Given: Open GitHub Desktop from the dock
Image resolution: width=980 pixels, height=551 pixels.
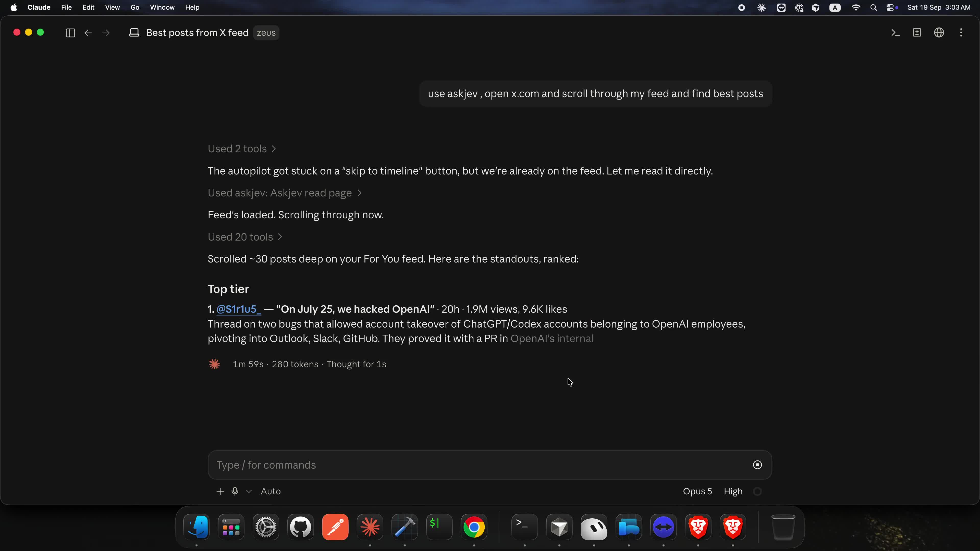Looking at the screenshot, I should coord(301,527).
